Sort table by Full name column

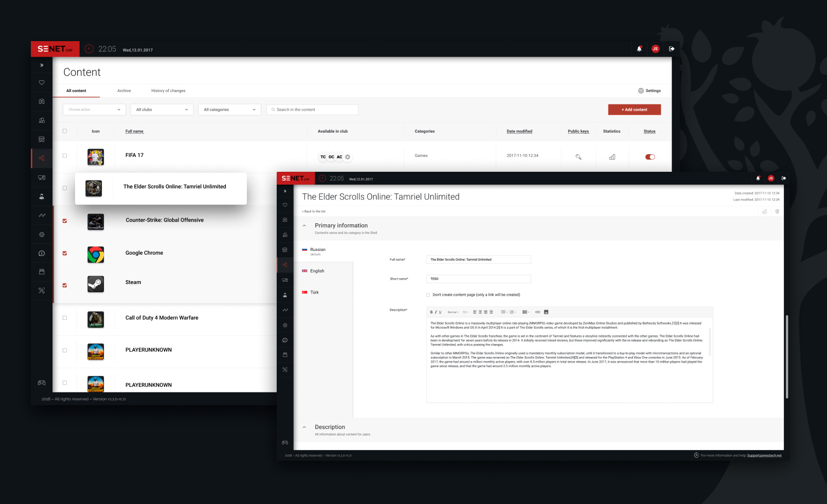click(x=134, y=131)
